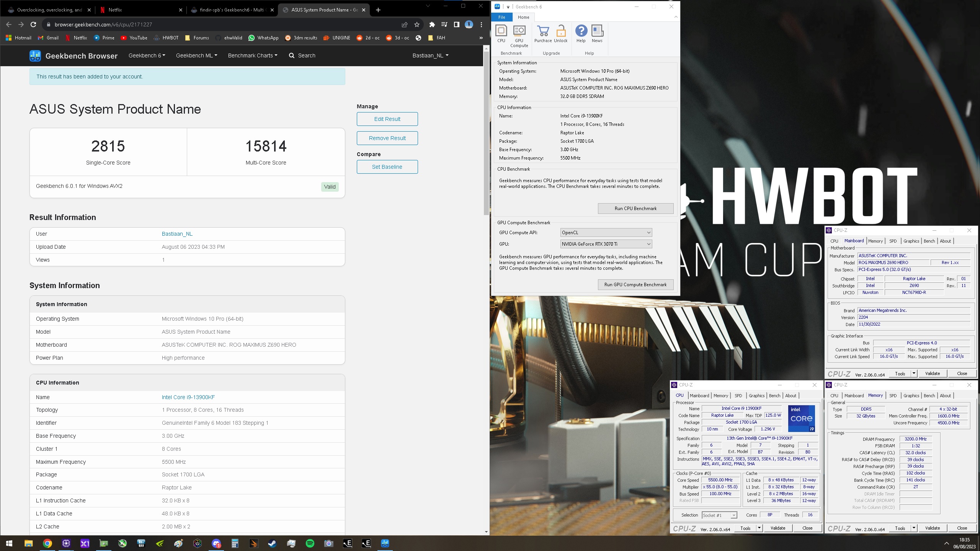Open the NVIDIA app from taskbar
980x551 pixels.
(x=160, y=543)
